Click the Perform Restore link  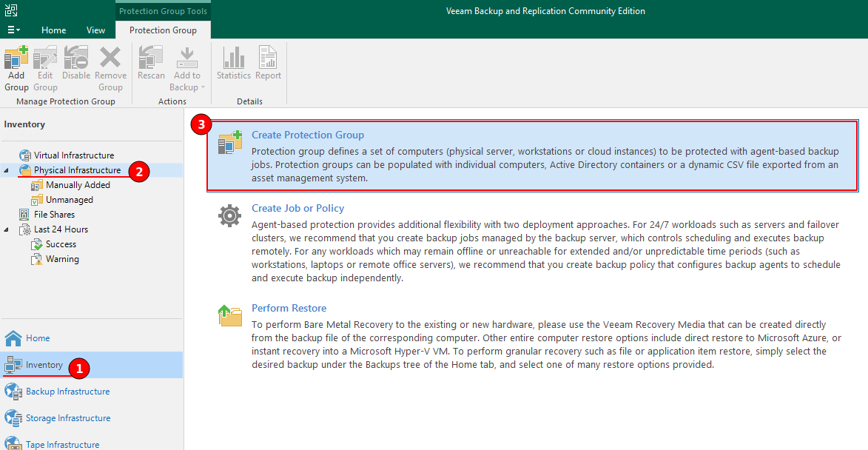pyautogui.click(x=289, y=309)
